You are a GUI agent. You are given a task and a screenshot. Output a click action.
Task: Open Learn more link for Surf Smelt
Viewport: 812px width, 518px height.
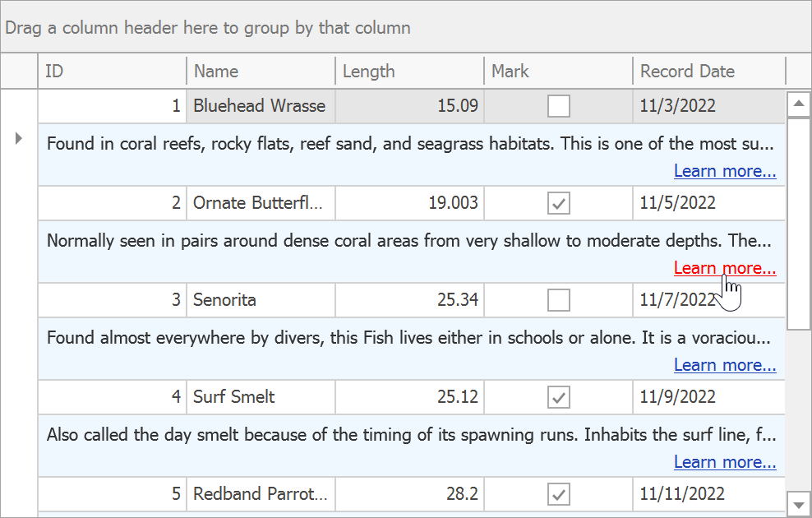(724, 462)
